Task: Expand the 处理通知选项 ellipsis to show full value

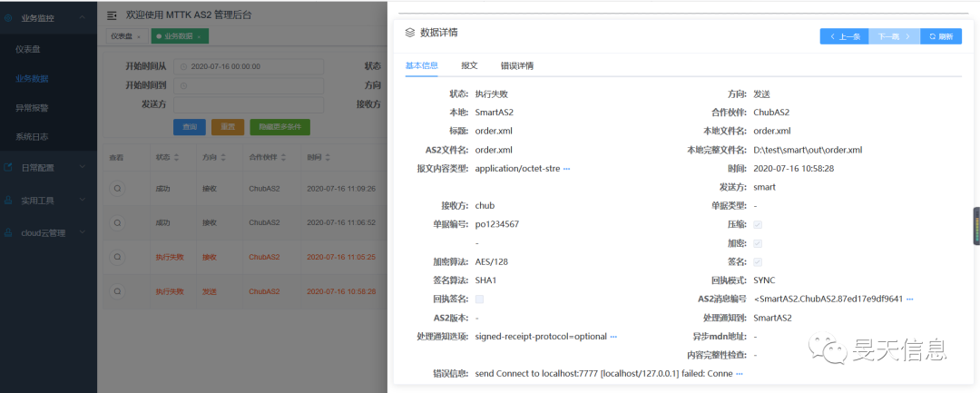Action: point(613,337)
